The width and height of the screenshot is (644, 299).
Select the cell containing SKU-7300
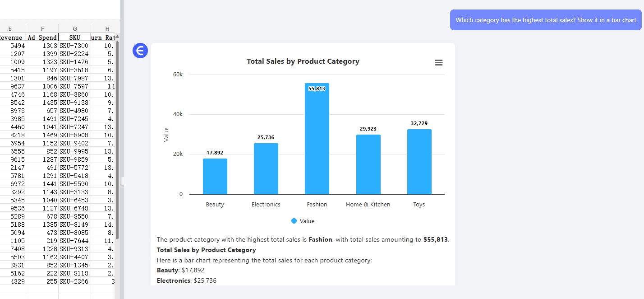74,46
